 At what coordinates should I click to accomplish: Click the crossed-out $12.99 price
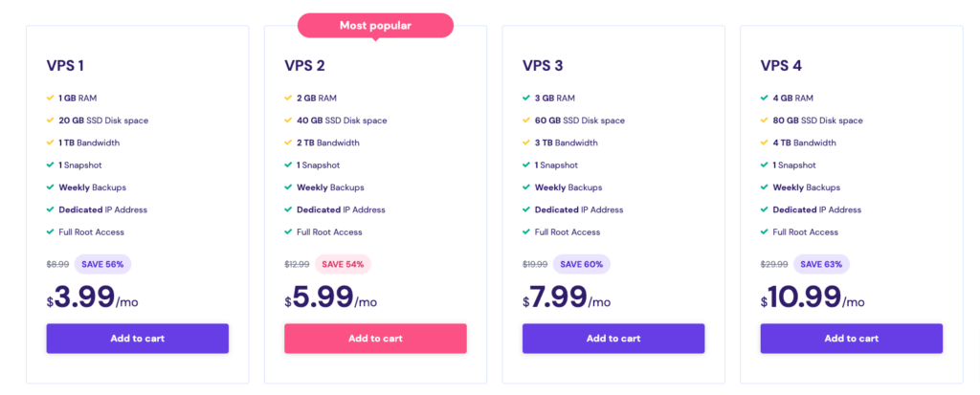(x=297, y=264)
